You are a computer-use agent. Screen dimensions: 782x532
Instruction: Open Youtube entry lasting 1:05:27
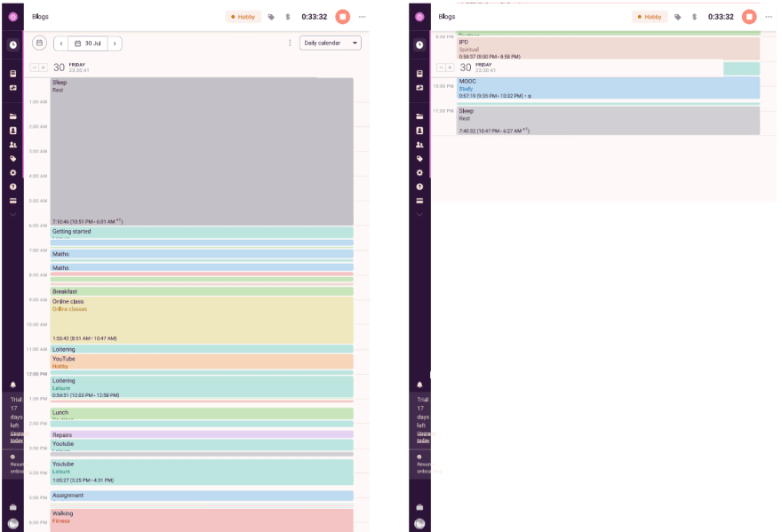click(x=202, y=472)
